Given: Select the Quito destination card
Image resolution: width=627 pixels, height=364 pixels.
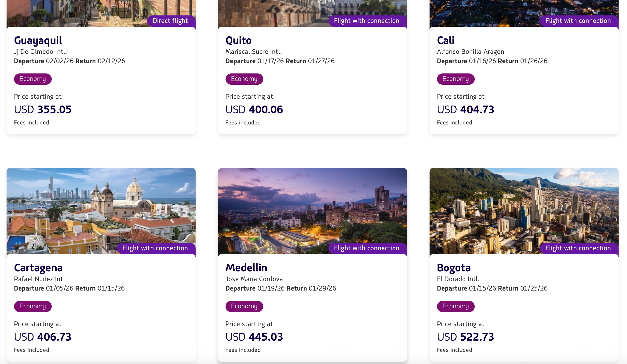Looking at the screenshot, I should [x=312, y=82].
